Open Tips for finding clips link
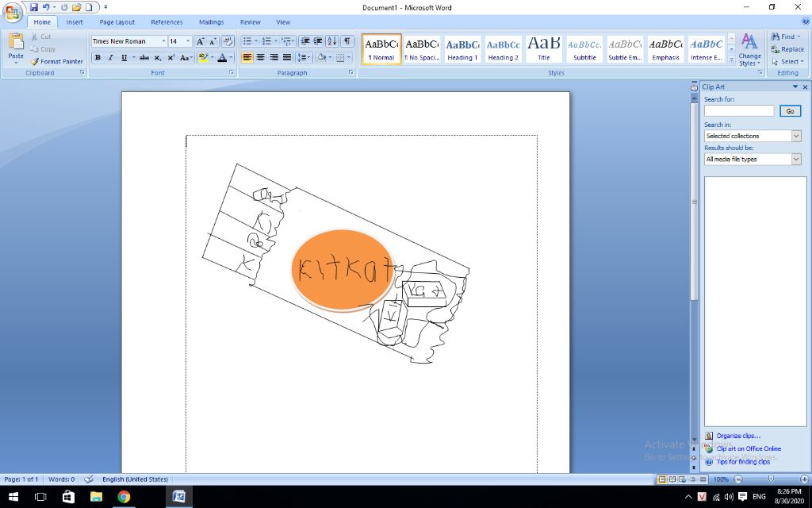 click(742, 462)
